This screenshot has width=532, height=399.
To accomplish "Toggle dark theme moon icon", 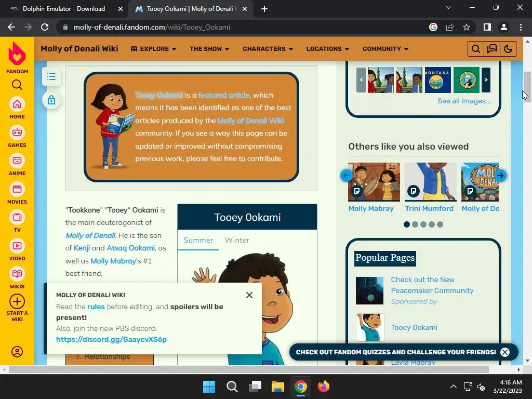I will (508, 49).
